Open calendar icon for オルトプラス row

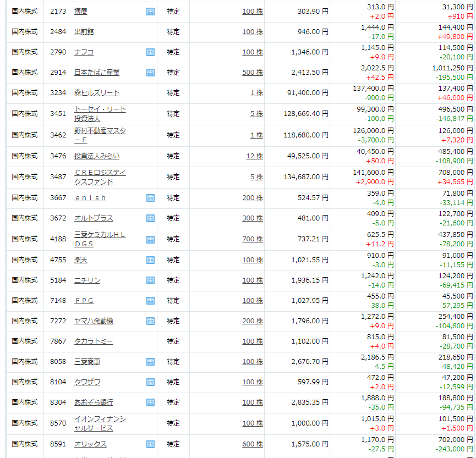pyautogui.click(x=150, y=218)
